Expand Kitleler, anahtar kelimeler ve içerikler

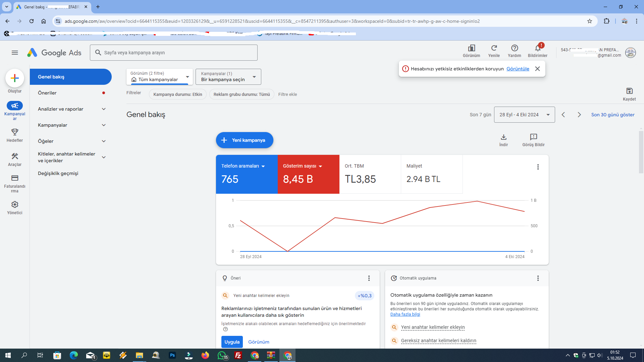tap(104, 157)
